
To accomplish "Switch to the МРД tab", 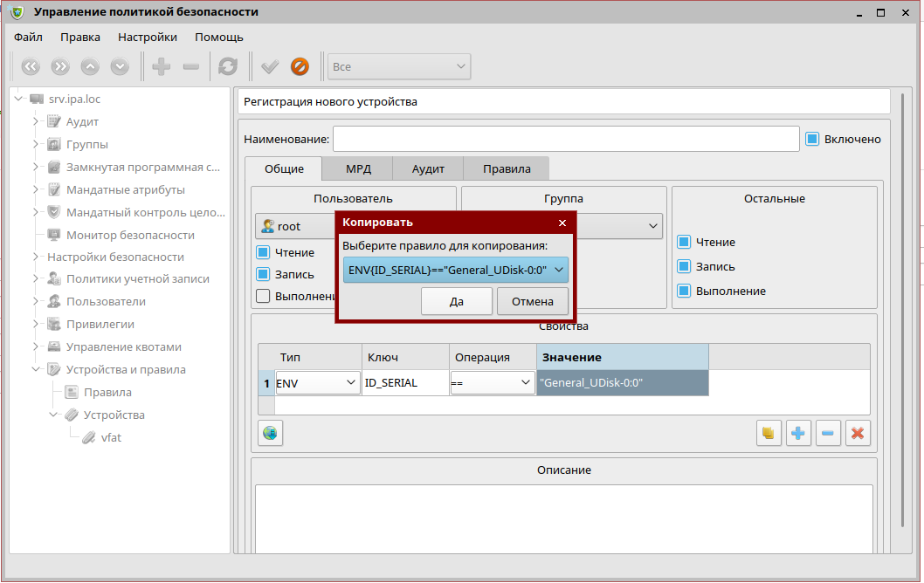I will tap(357, 168).
